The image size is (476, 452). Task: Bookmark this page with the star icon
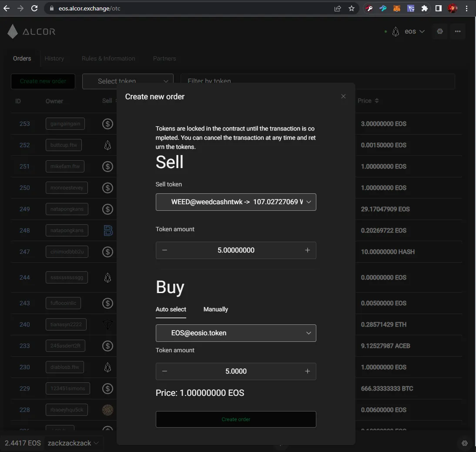coord(352,8)
